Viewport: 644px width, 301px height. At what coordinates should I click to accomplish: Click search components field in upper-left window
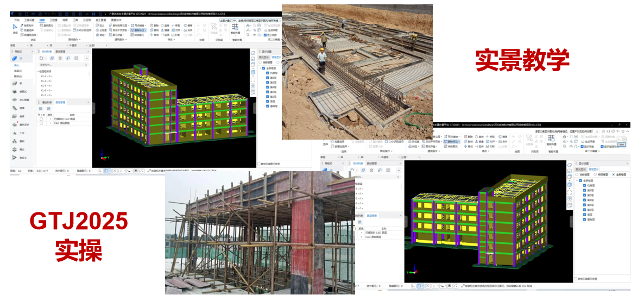point(64,65)
